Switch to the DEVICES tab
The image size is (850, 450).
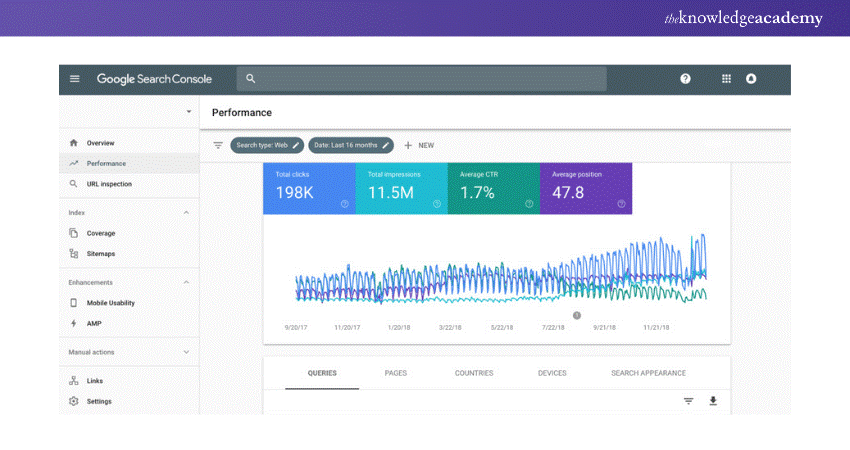click(552, 373)
